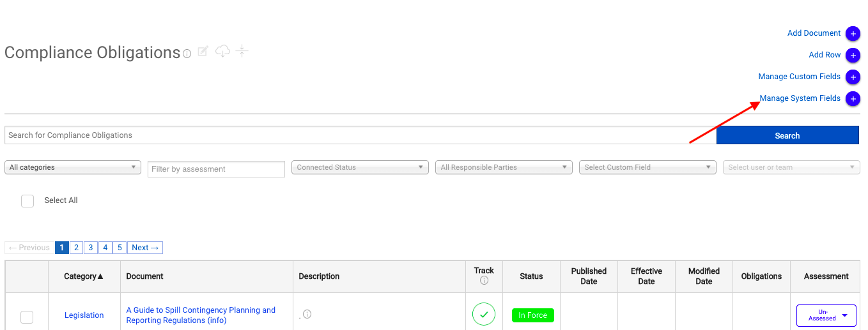Click the Document column header

144,276
